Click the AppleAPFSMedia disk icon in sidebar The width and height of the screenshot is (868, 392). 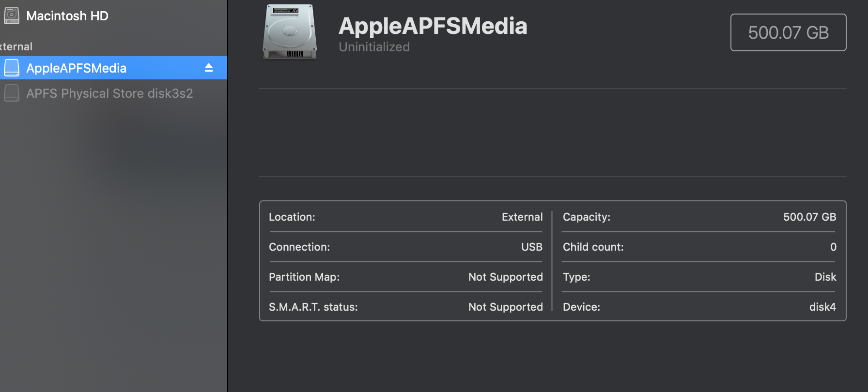pos(12,68)
